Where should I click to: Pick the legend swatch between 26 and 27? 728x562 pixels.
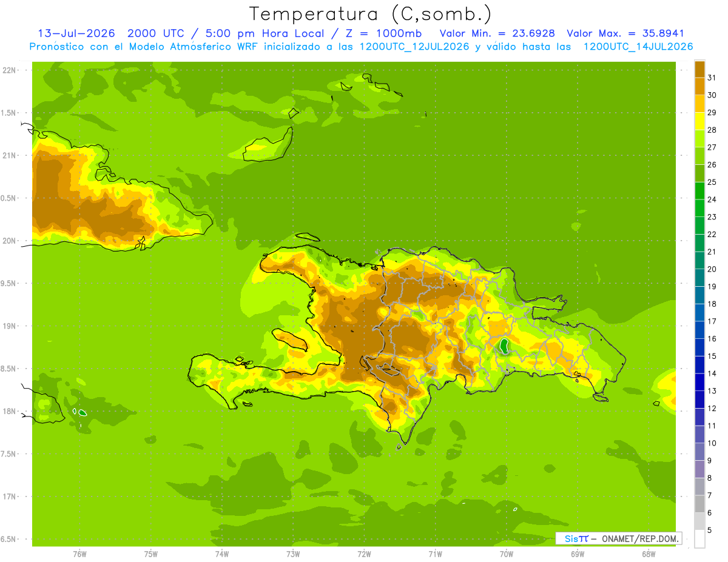[x=699, y=156]
